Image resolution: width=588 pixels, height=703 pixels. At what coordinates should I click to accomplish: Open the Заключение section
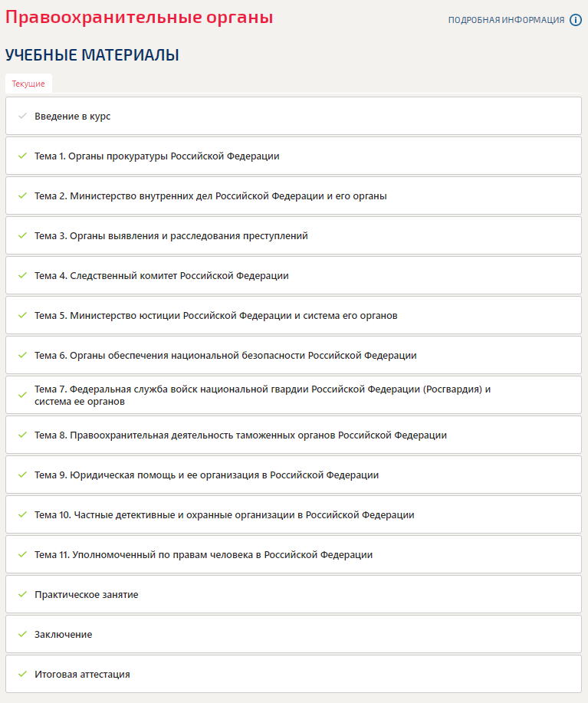63,634
